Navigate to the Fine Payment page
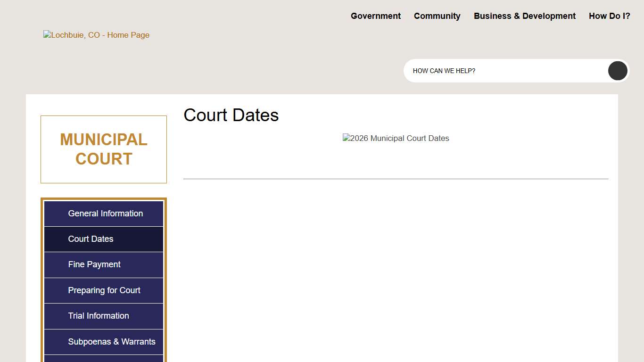Screen dimensions: 644x362 coord(94,264)
